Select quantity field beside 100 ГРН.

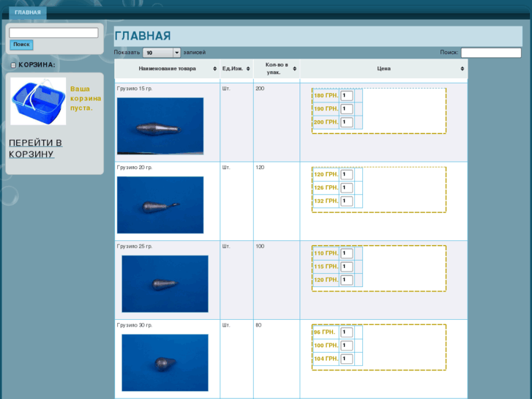[x=346, y=345]
